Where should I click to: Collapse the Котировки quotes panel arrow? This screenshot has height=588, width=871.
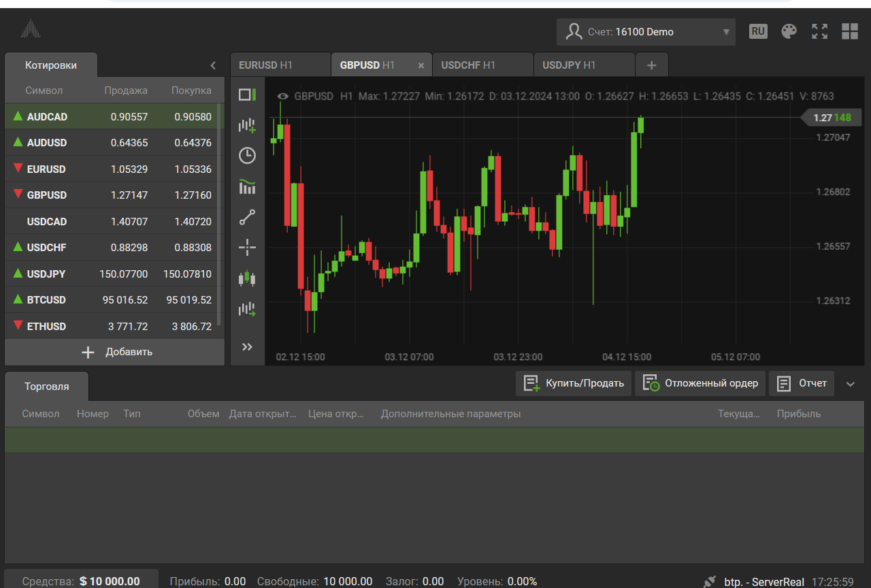pyautogui.click(x=213, y=65)
